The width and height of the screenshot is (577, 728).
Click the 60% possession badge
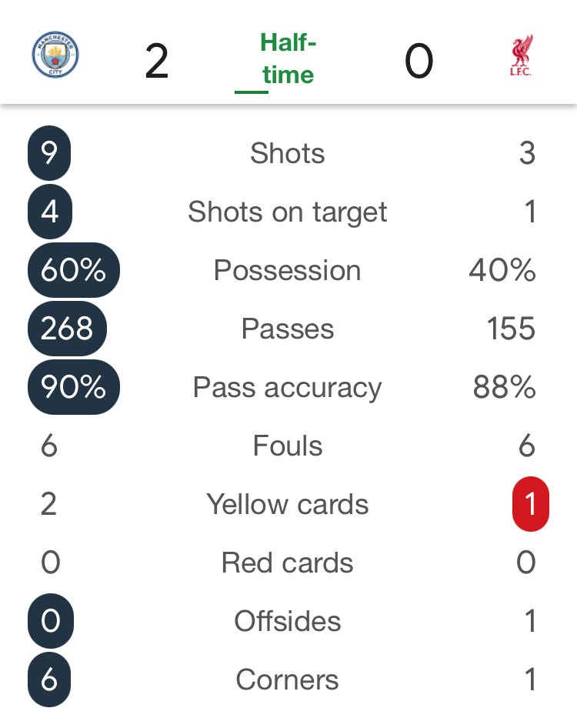point(73,270)
